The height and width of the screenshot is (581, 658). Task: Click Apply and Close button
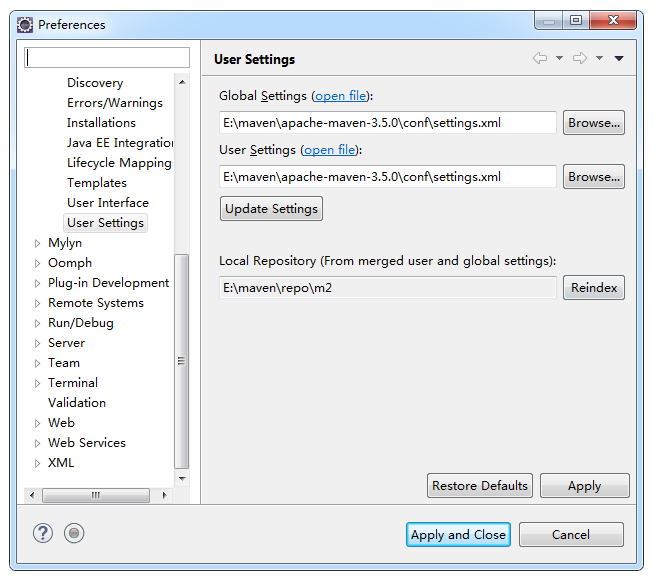pyautogui.click(x=458, y=534)
